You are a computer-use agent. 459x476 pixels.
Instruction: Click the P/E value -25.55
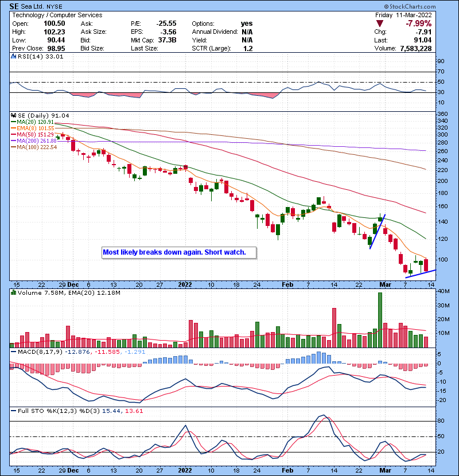[x=166, y=24]
